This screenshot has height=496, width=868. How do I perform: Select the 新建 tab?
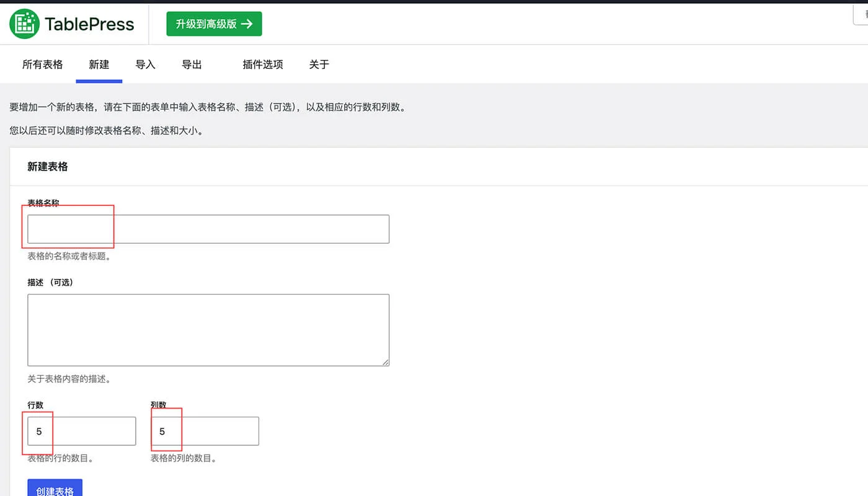click(x=99, y=64)
